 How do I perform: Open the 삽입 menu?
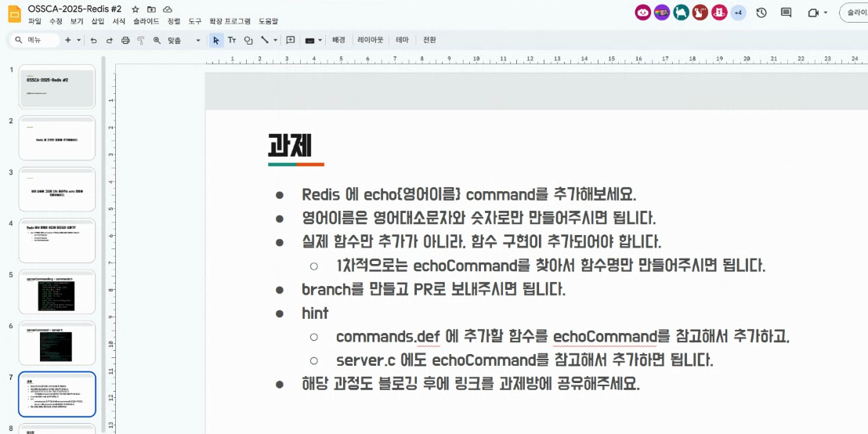tap(98, 21)
